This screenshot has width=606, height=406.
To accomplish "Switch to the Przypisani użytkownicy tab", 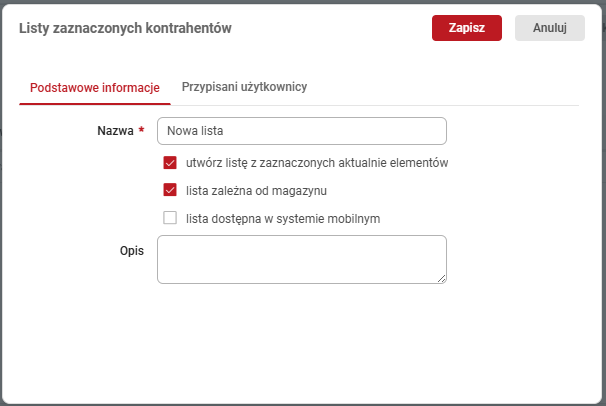I will (244, 87).
